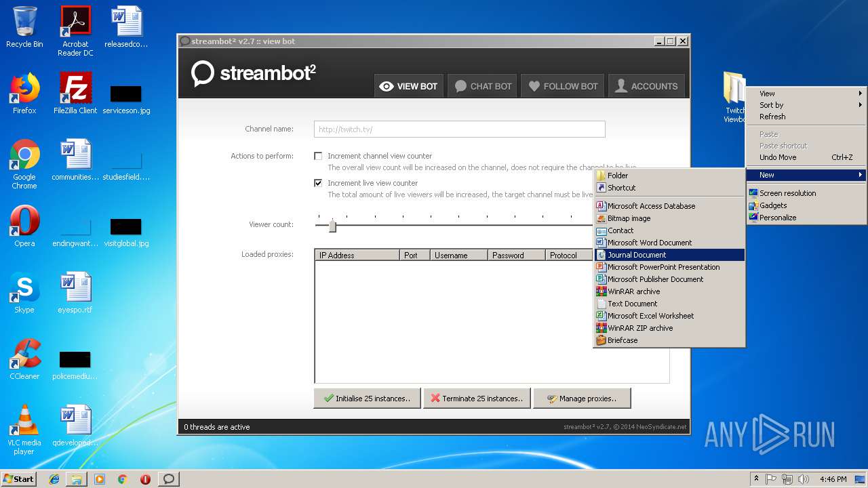
Task: Open the qdeveloped Word document icon
Action: pos(75,426)
